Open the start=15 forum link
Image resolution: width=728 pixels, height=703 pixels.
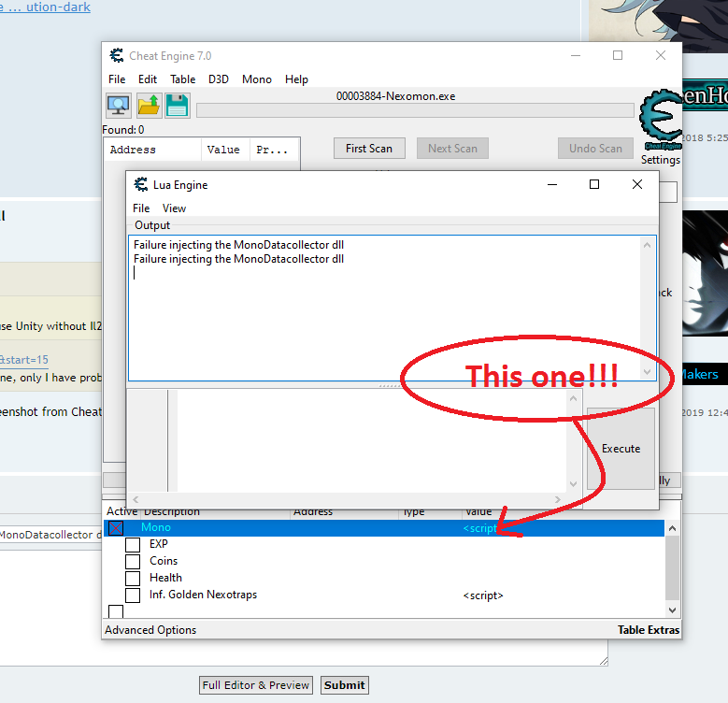[x=23, y=360]
